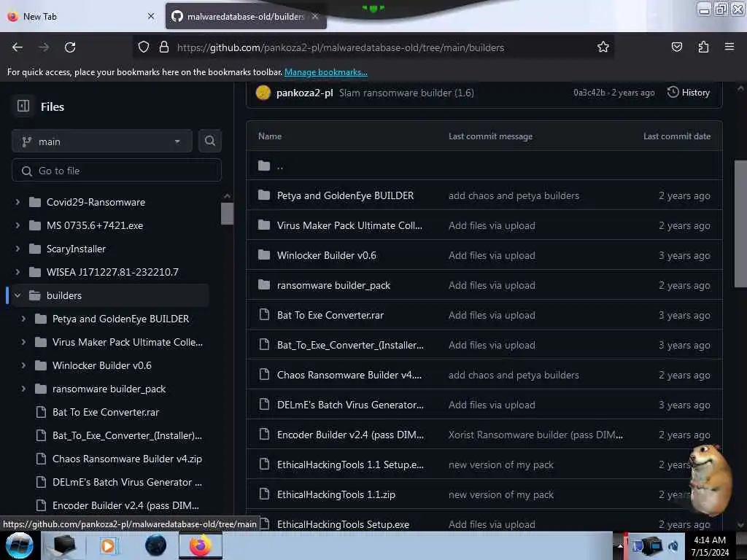Click the file tree scrollbar thumb
This screenshot has width=747, height=560.
[228, 214]
